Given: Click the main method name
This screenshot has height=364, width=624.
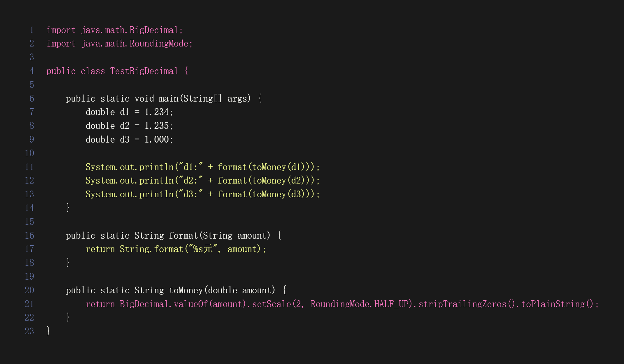Looking at the screenshot, I should 169,98.
